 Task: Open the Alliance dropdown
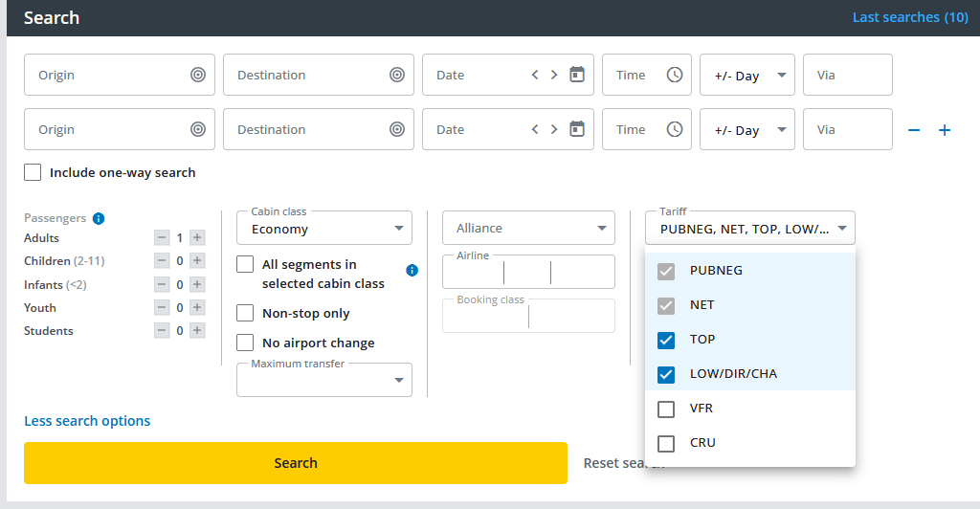tap(528, 228)
